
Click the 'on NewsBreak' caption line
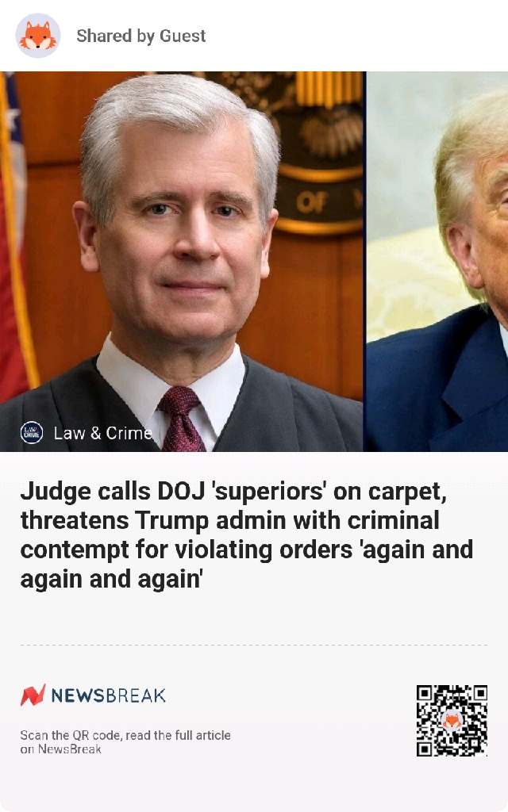pos(60,749)
